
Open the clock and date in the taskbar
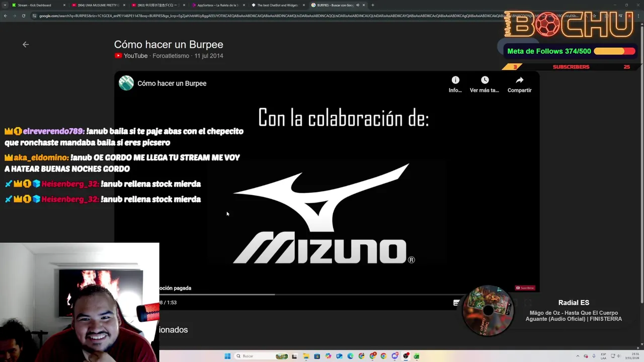pyautogui.click(x=632, y=356)
